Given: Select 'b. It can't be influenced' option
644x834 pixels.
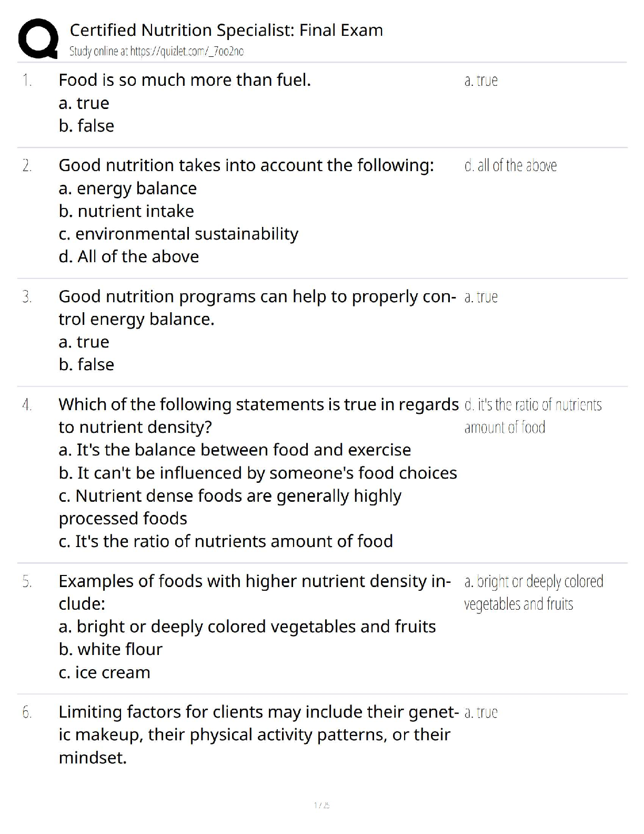Looking at the screenshot, I should (x=258, y=473).
